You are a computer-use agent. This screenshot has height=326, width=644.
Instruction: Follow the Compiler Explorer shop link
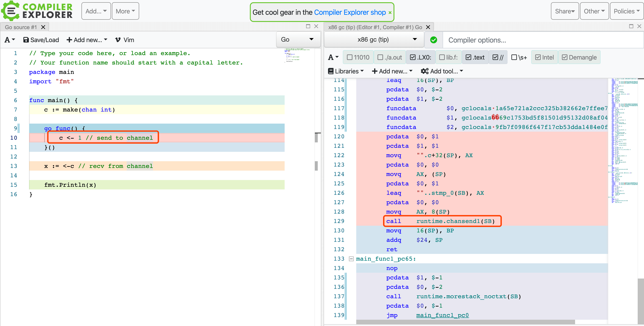click(350, 12)
